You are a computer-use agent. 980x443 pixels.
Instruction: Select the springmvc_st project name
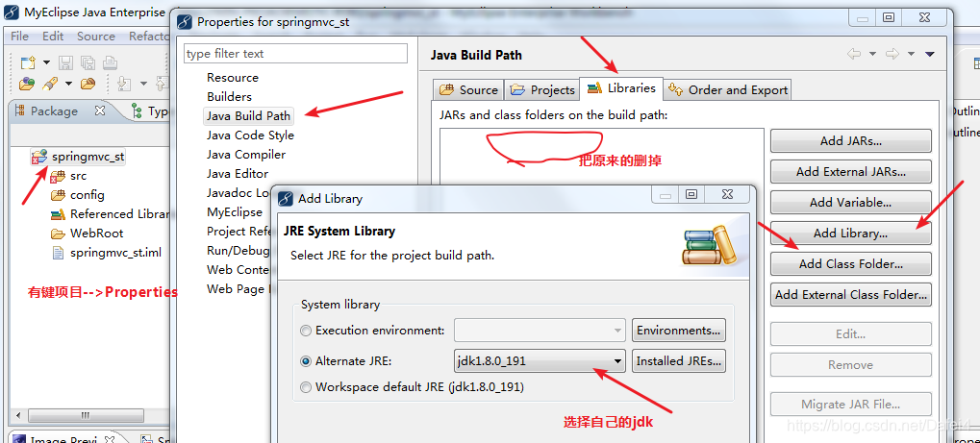coord(88,157)
